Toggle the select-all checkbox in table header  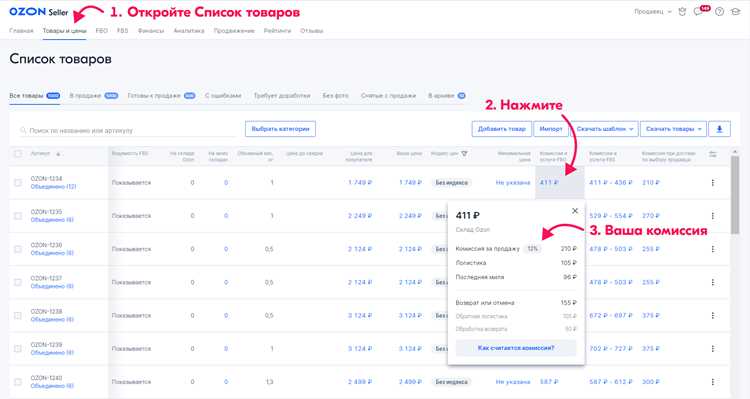pyautogui.click(x=18, y=154)
